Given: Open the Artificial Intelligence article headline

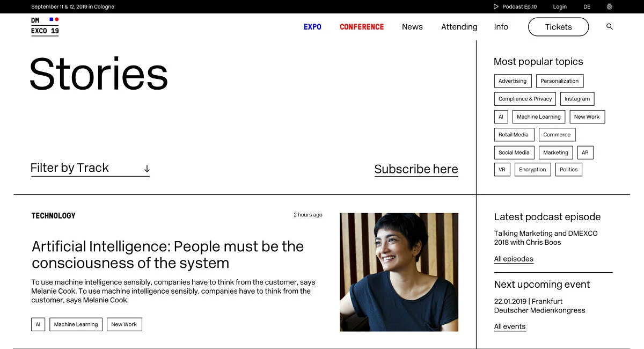Looking at the screenshot, I should [x=167, y=255].
